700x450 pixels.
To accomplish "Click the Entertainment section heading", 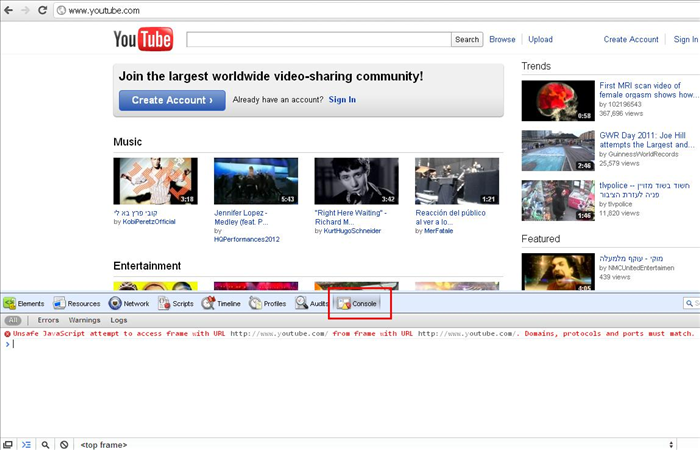I will point(147,266).
